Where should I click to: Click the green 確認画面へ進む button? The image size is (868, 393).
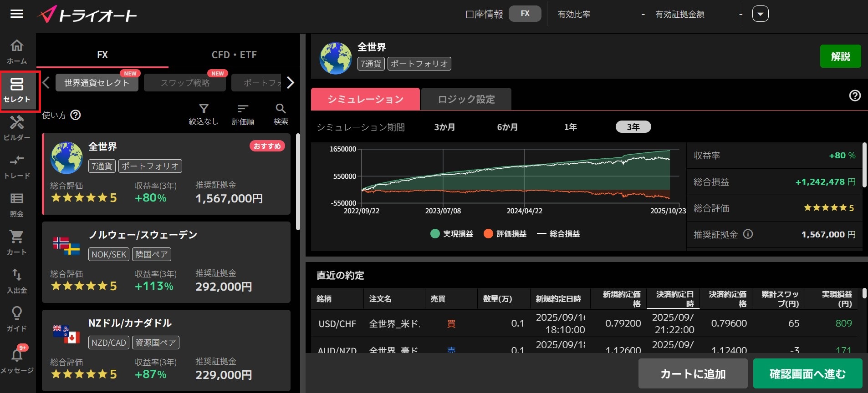(807, 373)
